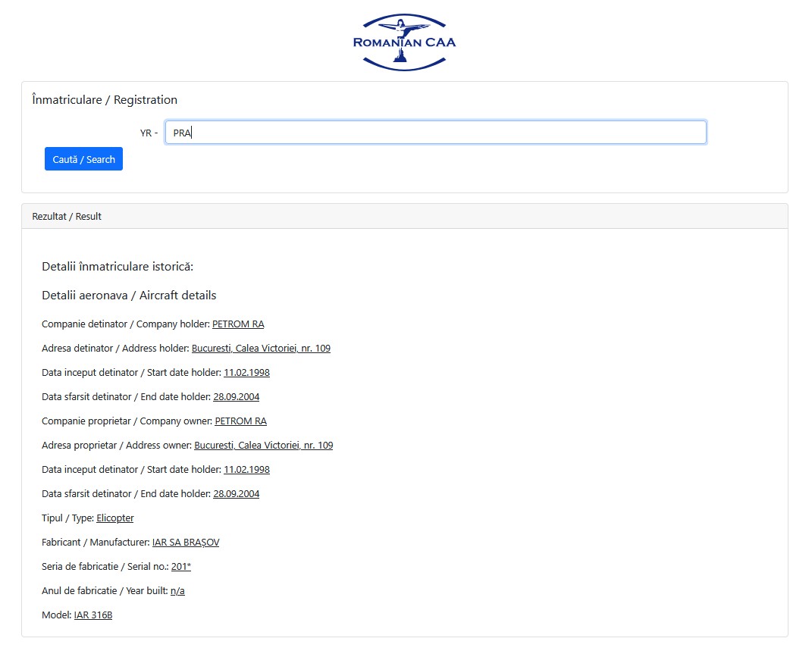Click 28.09.2004 directly below the Address owner
Screen dimensions: 812x657
[236, 494]
